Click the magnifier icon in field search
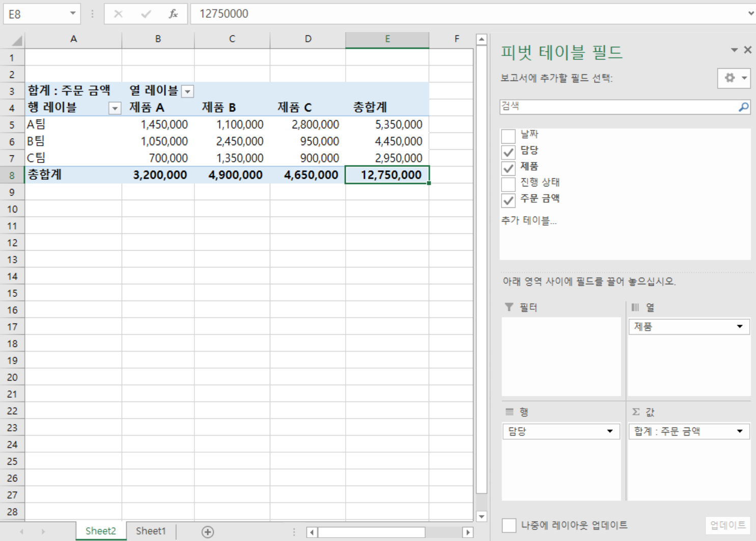This screenshot has width=756, height=541. 743,106
